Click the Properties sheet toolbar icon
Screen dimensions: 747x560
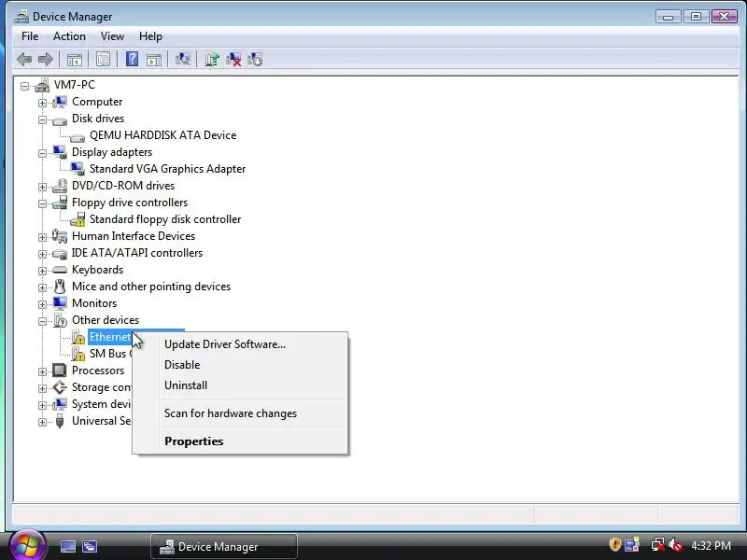(103, 60)
